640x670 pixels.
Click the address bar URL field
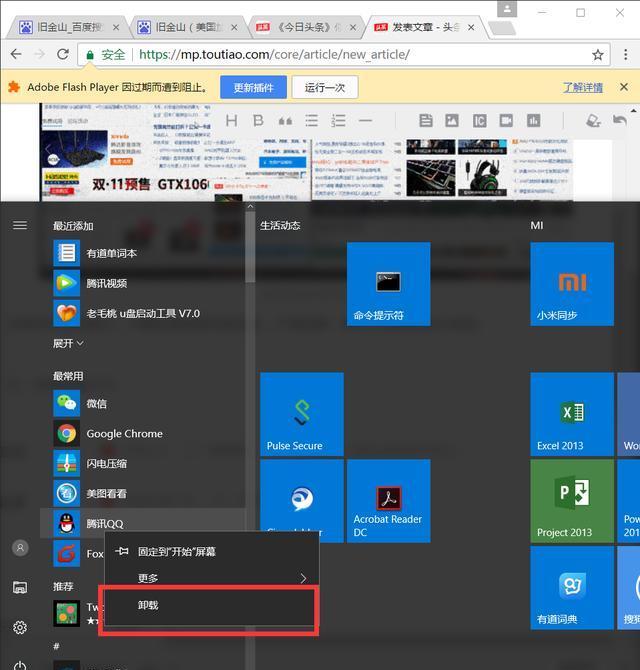pyautogui.click(x=344, y=55)
